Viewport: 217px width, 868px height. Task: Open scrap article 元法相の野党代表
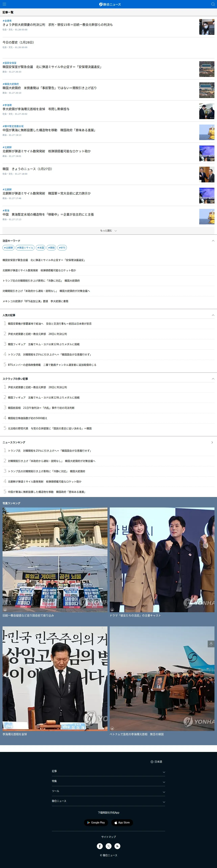coord(50,429)
